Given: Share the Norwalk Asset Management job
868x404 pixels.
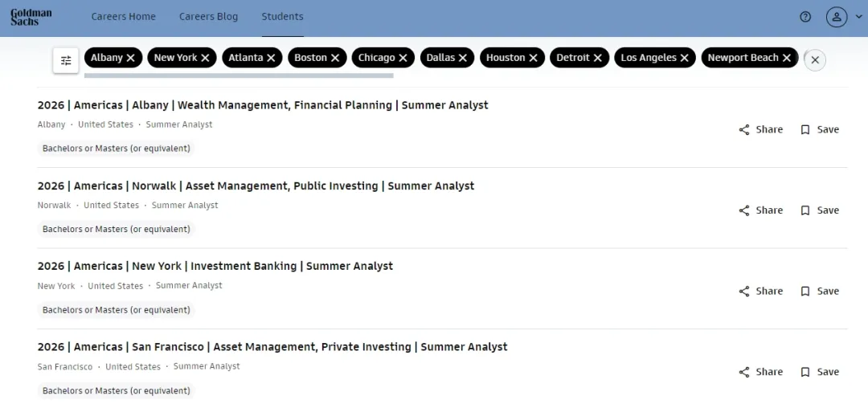Looking at the screenshot, I should pos(760,210).
